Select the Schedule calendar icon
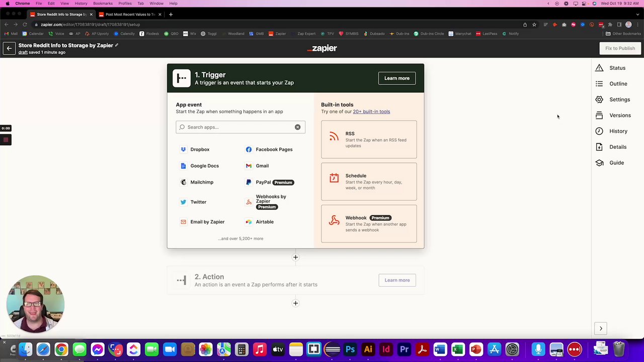Viewport: 644px width, 362px height. 334,178
